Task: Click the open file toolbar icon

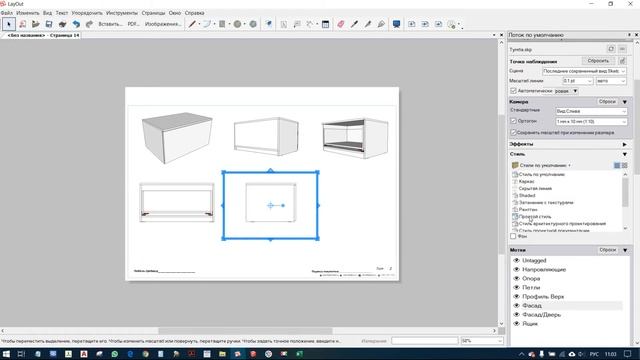Action: coord(36,24)
